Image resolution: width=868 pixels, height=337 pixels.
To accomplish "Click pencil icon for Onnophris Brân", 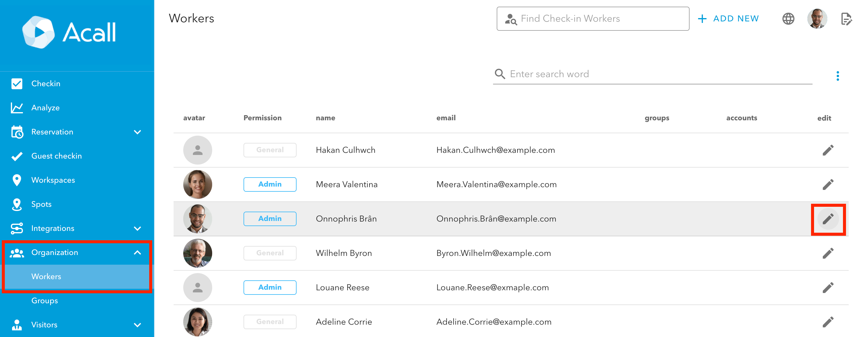I will (828, 219).
